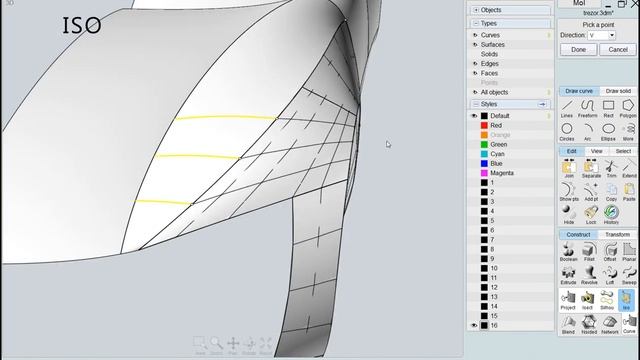Collapse the Styles section

coord(476,104)
